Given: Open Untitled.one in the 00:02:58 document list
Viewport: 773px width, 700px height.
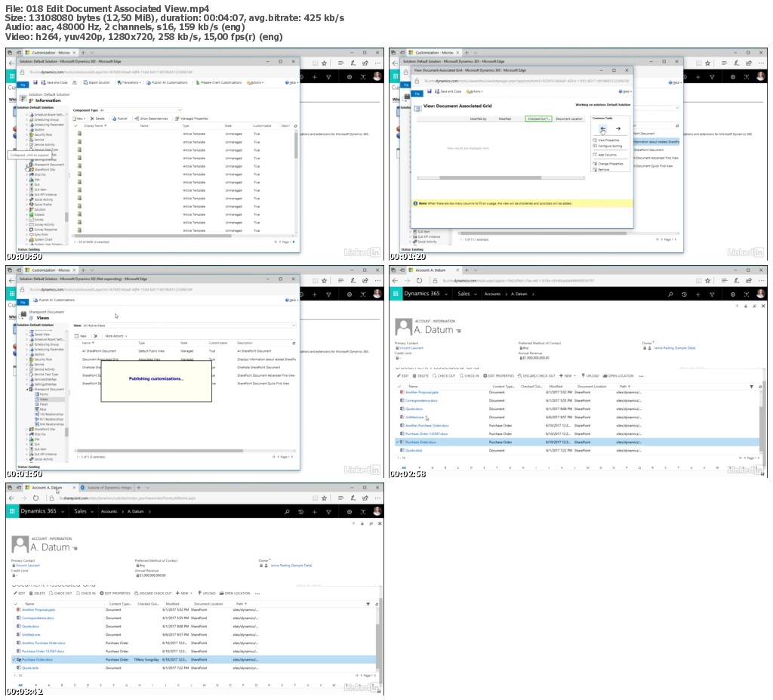Looking at the screenshot, I should [414, 418].
